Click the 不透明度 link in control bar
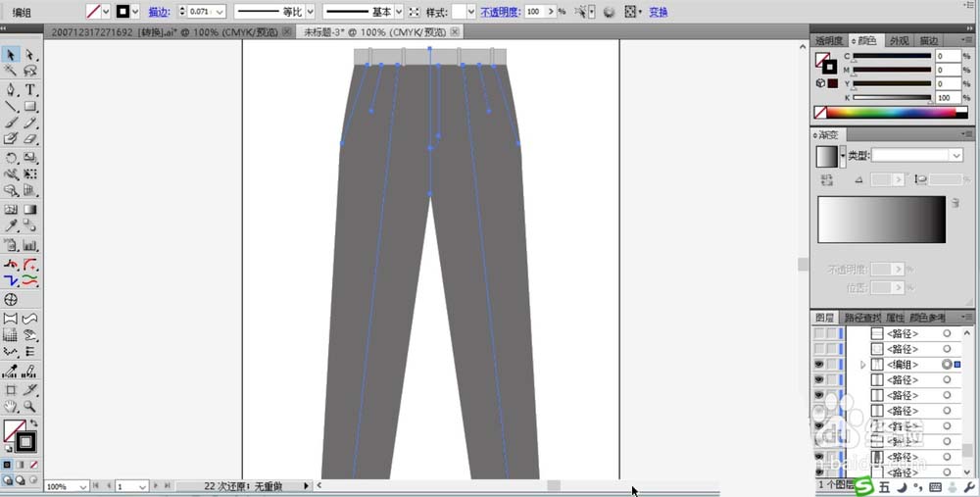The image size is (980, 497). [500, 12]
